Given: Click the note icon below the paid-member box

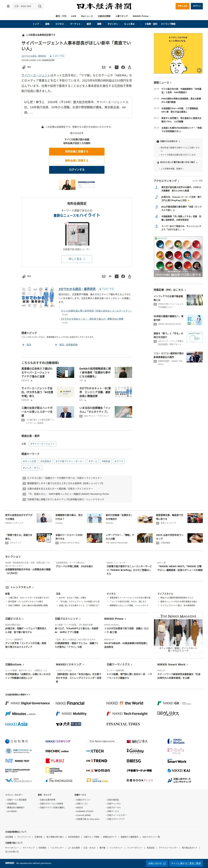Looking at the screenshot, I should (x=110, y=276).
